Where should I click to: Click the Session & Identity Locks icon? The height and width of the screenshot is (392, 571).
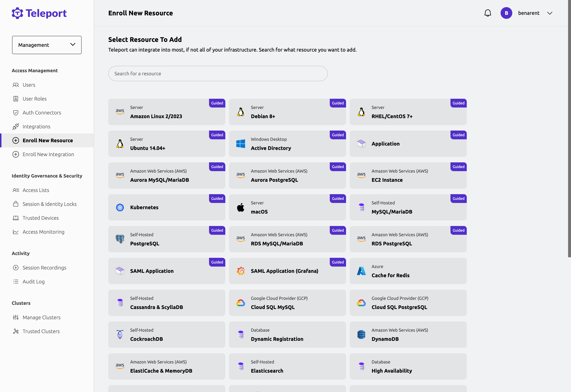point(16,204)
